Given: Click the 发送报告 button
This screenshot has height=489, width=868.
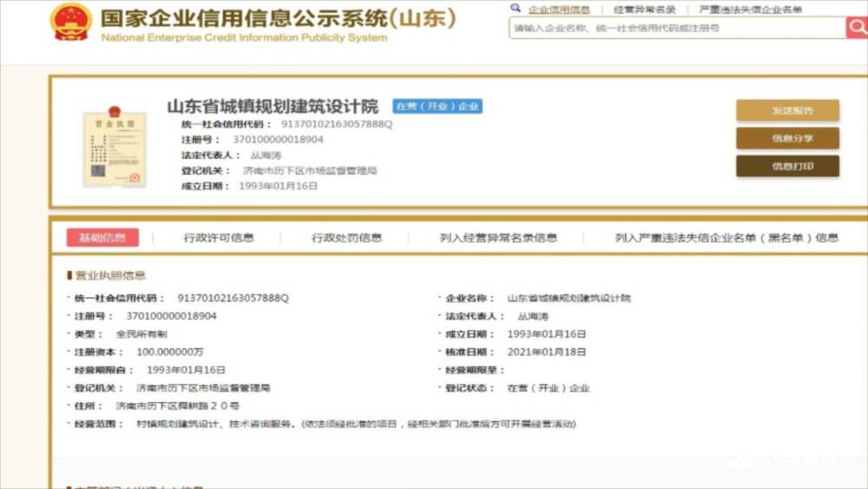Looking at the screenshot, I should click(x=787, y=110).
